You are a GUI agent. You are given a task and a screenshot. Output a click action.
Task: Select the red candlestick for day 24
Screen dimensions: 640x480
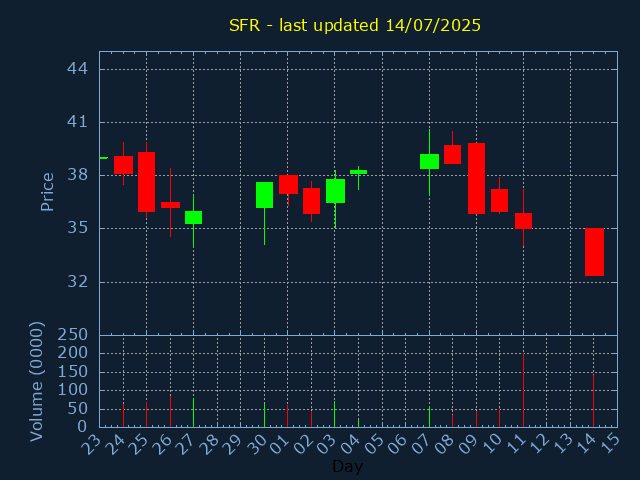123,165
